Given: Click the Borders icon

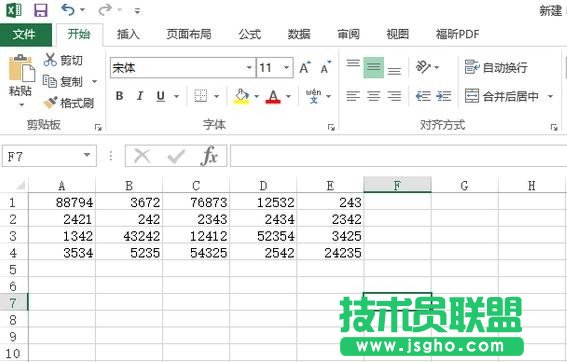Looking at the screenshot, I should click(x=201, y=96).
